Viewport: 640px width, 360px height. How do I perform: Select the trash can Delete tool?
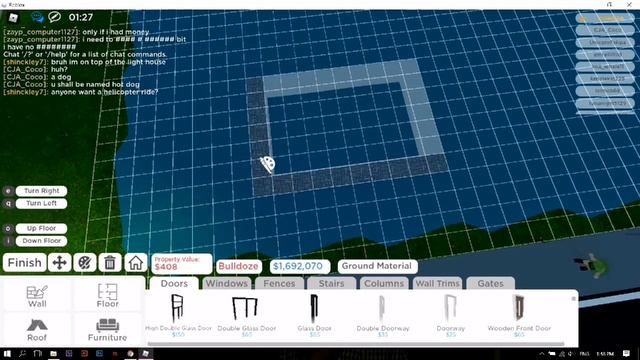110,262
